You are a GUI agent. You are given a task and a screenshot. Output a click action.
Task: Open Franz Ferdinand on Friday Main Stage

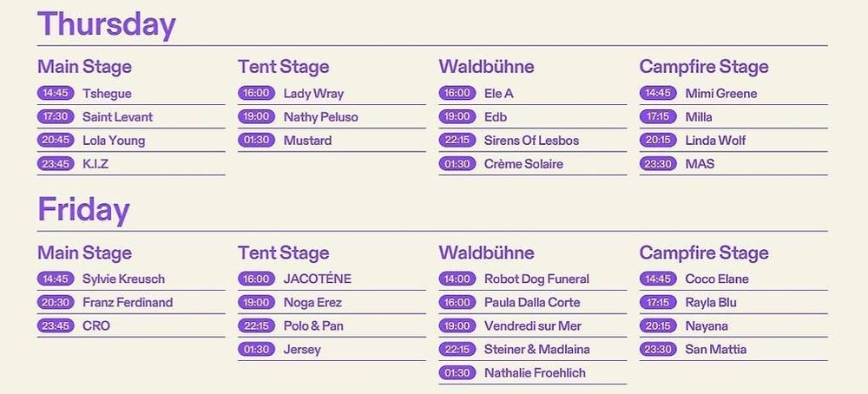128,303
